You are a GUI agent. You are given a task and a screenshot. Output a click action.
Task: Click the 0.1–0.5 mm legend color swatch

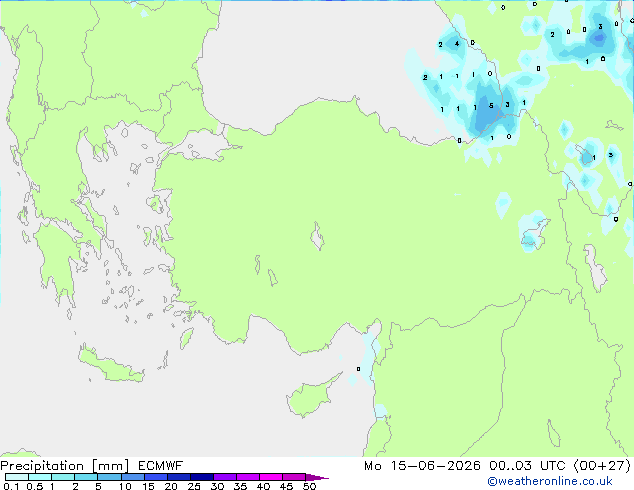pos(17,477)
